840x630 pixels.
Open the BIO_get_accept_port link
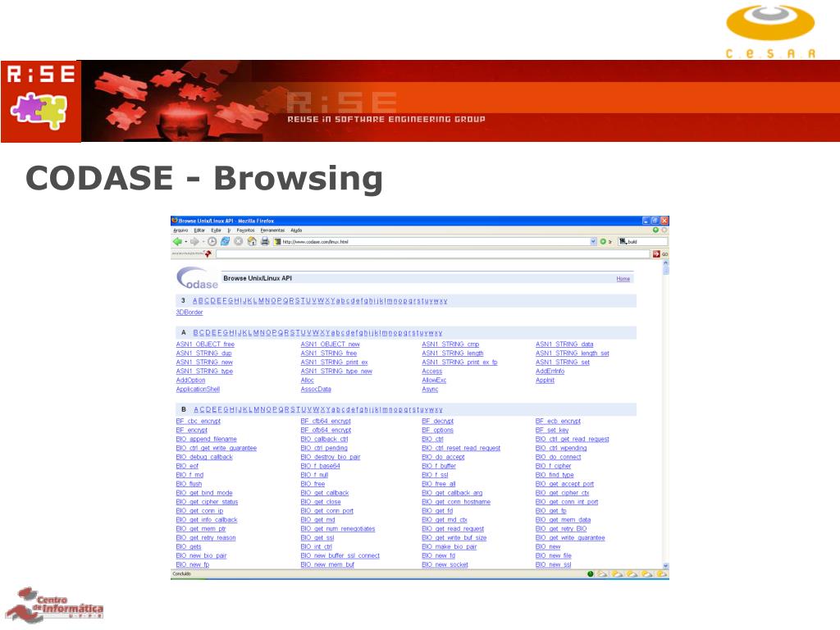coord(564,484)
